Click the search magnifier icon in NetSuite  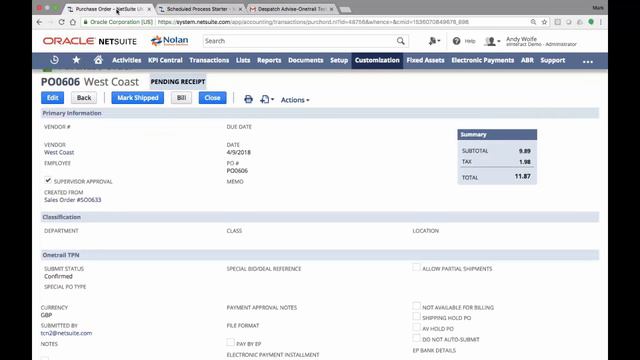point(401,41)
